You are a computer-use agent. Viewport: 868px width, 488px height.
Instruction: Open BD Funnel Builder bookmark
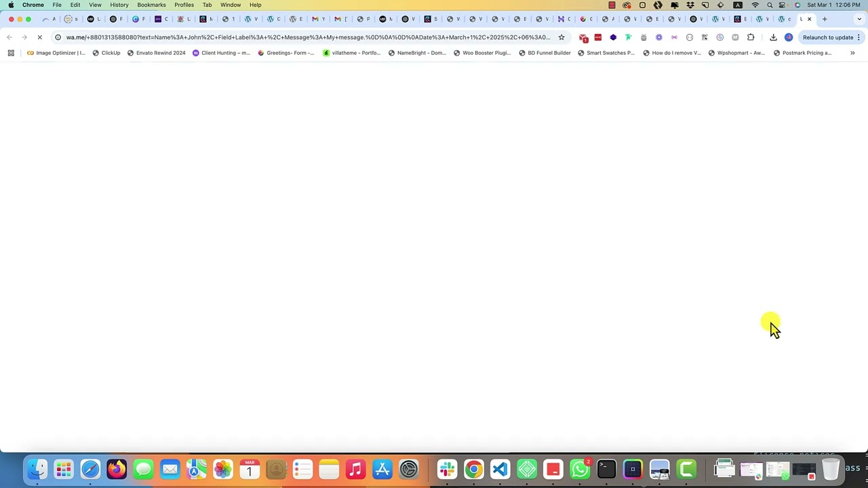(x=545, y=53)
